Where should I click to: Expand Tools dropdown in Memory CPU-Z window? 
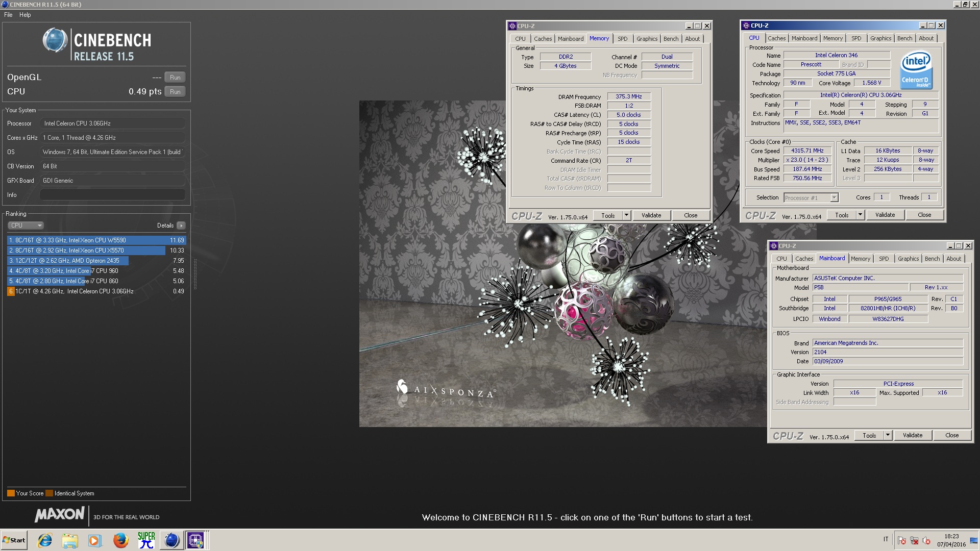[626, 215]
